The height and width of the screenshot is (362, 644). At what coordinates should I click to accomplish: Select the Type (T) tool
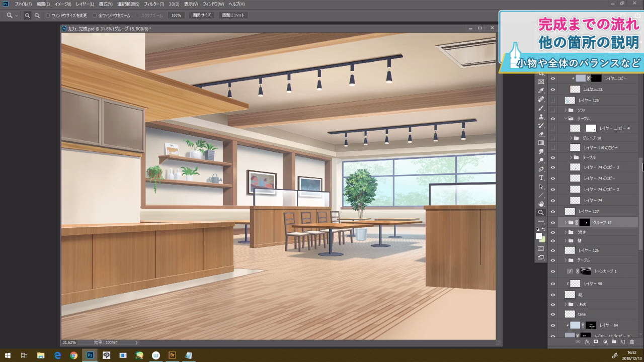[541, 178]
